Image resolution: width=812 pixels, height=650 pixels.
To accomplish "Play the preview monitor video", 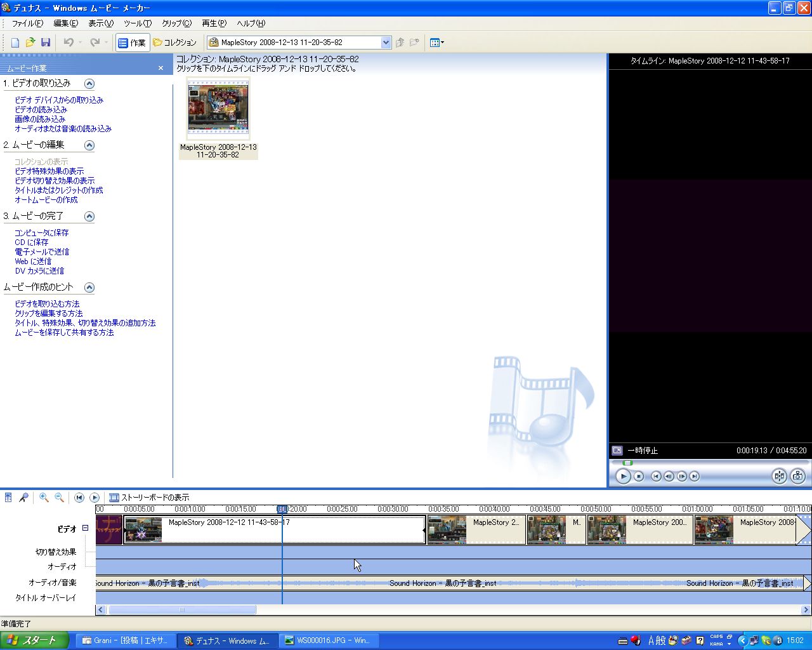I will (x=623, y=476).
